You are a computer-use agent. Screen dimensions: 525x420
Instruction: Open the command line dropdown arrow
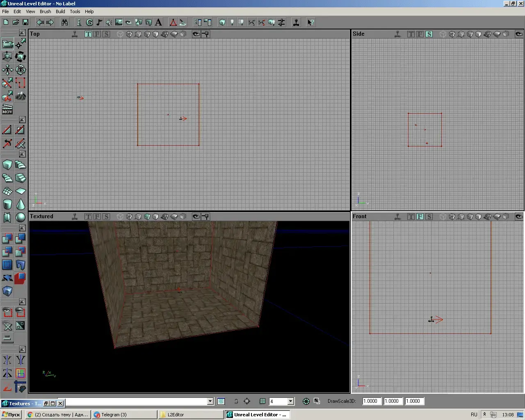pos(210,401)
